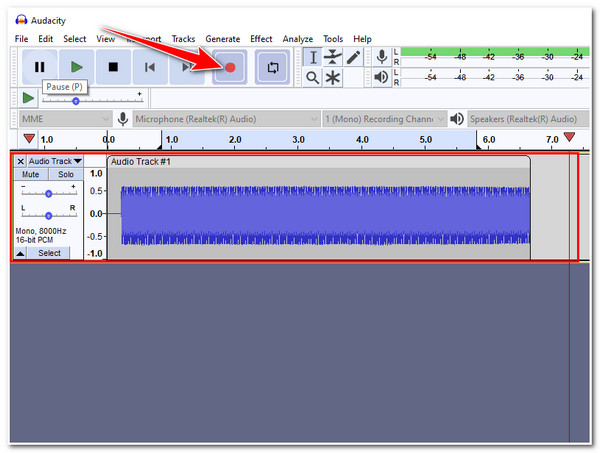Select the Draw pencil tool

pyautogui.click(x=353, y=57)
